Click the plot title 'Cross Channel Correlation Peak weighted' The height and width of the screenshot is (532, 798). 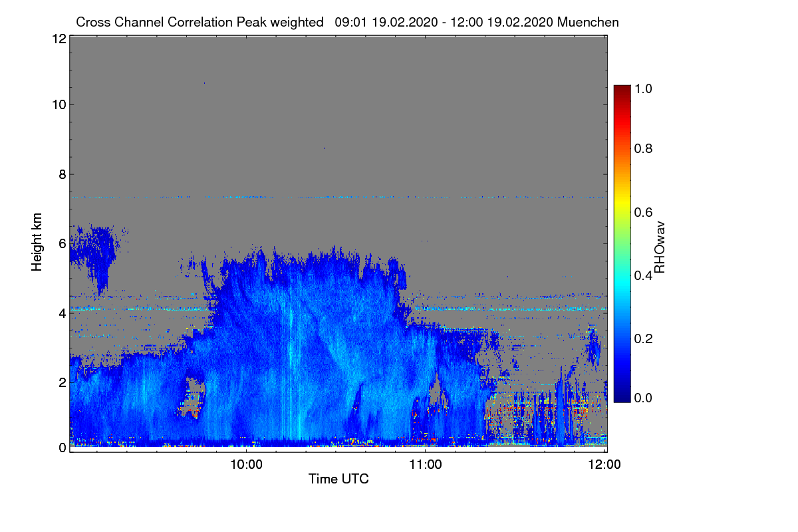pyautogui.click(x=200, y=22)
